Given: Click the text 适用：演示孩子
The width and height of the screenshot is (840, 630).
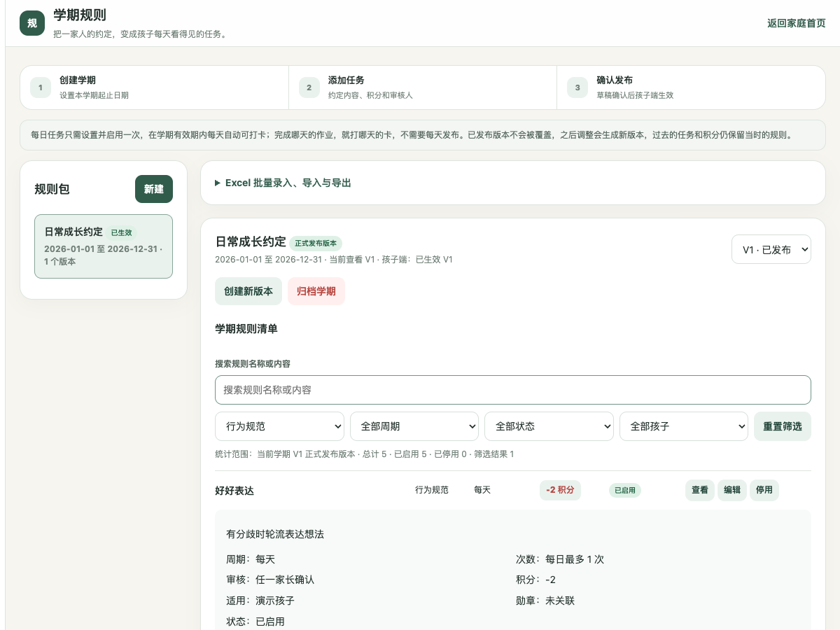Looking at the screenshot, I should coord(260,601).
